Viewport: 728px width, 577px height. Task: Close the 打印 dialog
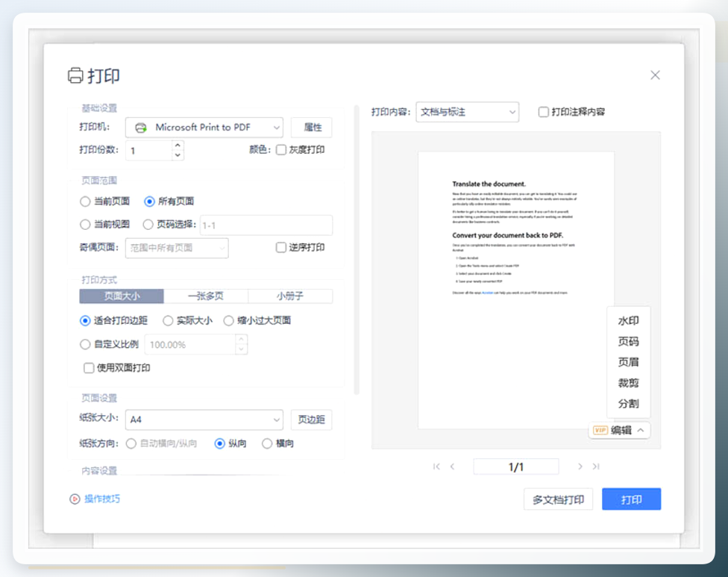tap(655, 75)
